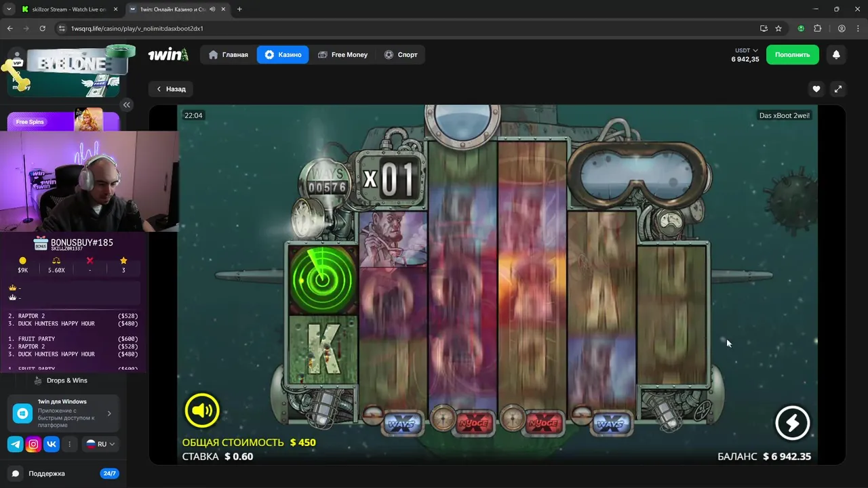
Task: Mute audio on the 1win tab
Action: pos(213,9)
